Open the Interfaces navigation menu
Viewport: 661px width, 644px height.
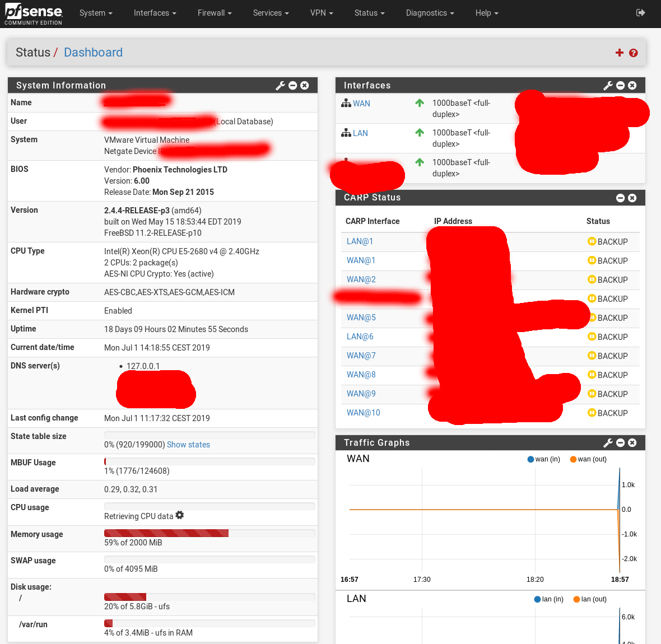pos(155,13)
